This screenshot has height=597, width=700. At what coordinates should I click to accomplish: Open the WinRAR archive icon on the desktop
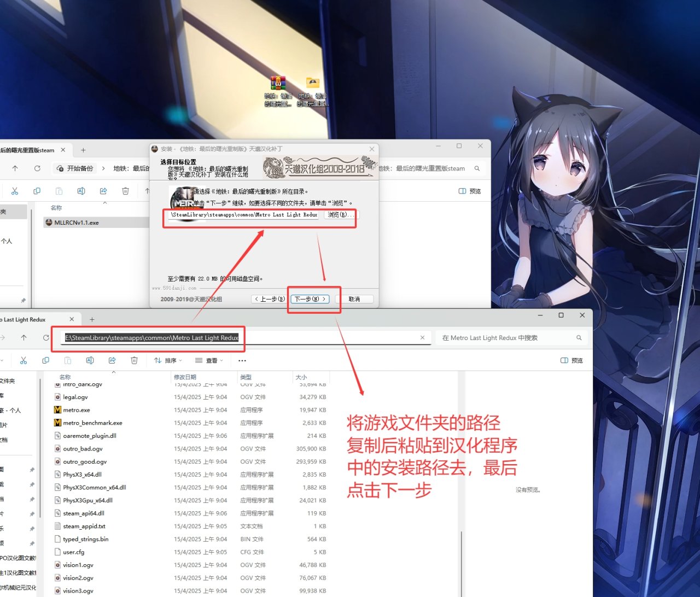278,84
